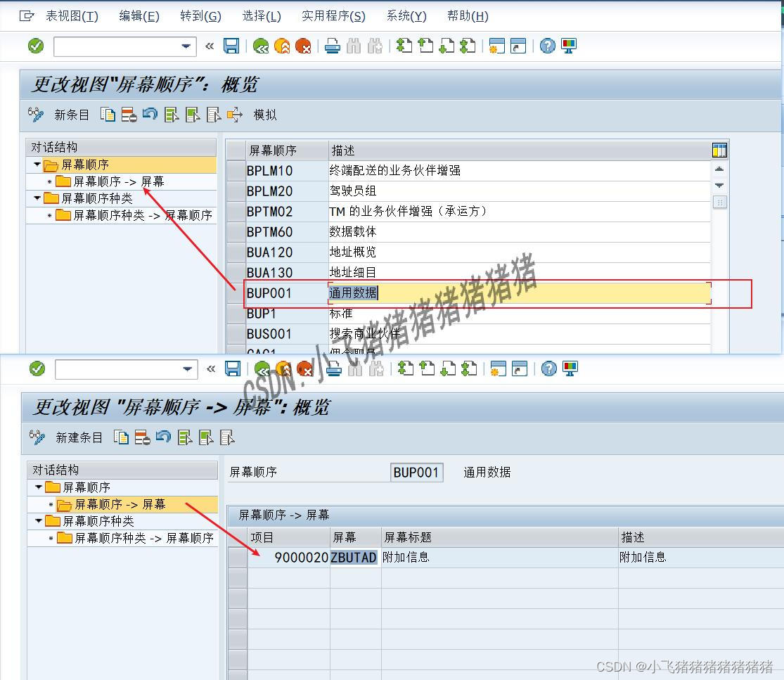The height and width of the screenshot is (680, 784).
Task: Click First Page icon in upper toolbar
Action: click(404, 46)
